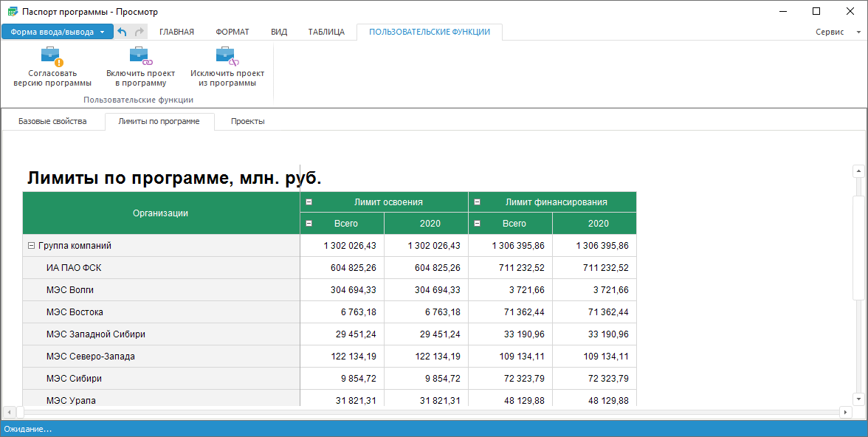This screenshot has height=437, width=868.
Task: Select the МЭС Волги row label
Action: (70, 290)
